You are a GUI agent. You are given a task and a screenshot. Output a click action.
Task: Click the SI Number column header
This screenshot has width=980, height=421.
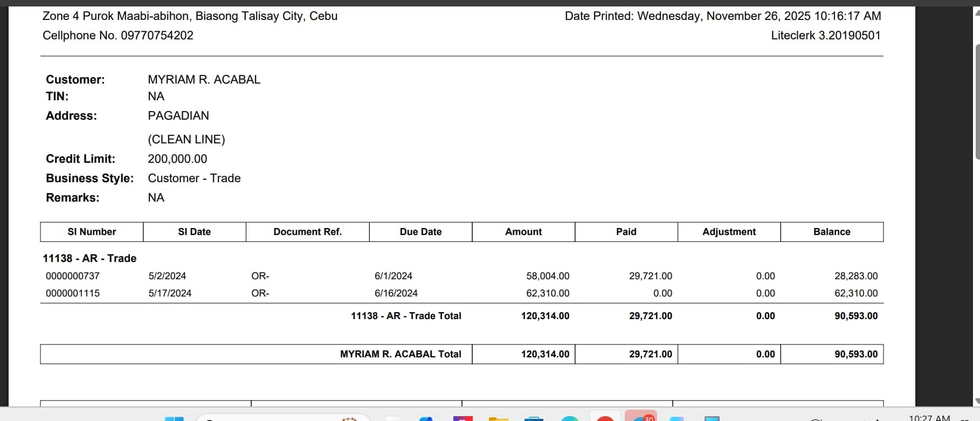[92, 232]
